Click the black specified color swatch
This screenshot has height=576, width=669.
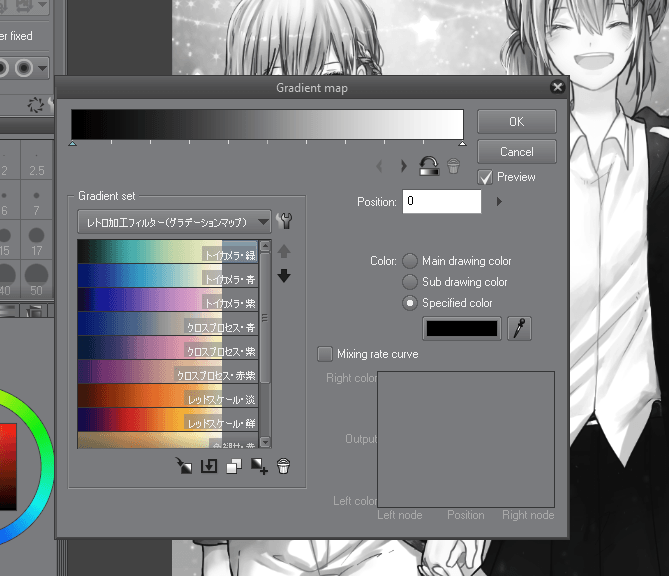(x=462, y=328)
